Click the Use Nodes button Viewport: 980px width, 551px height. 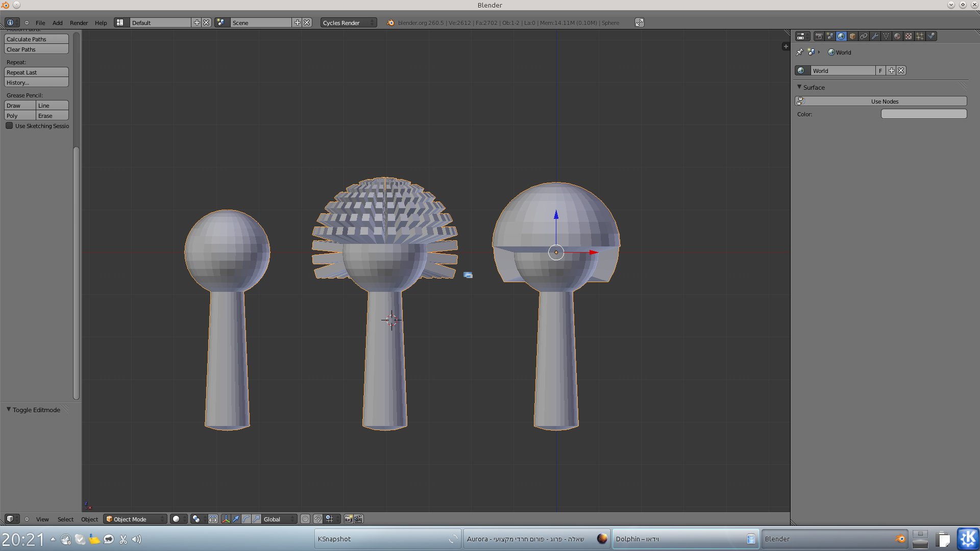coord(884,101)
